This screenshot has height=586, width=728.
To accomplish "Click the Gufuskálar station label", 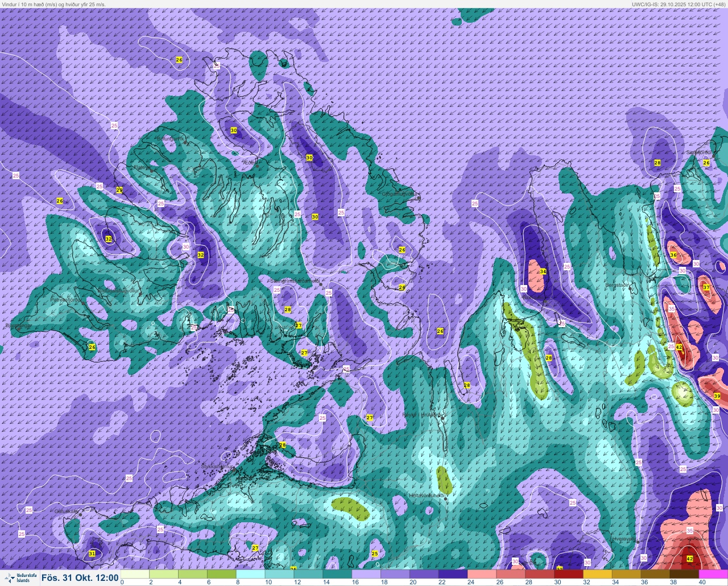I will pos(66,511).
